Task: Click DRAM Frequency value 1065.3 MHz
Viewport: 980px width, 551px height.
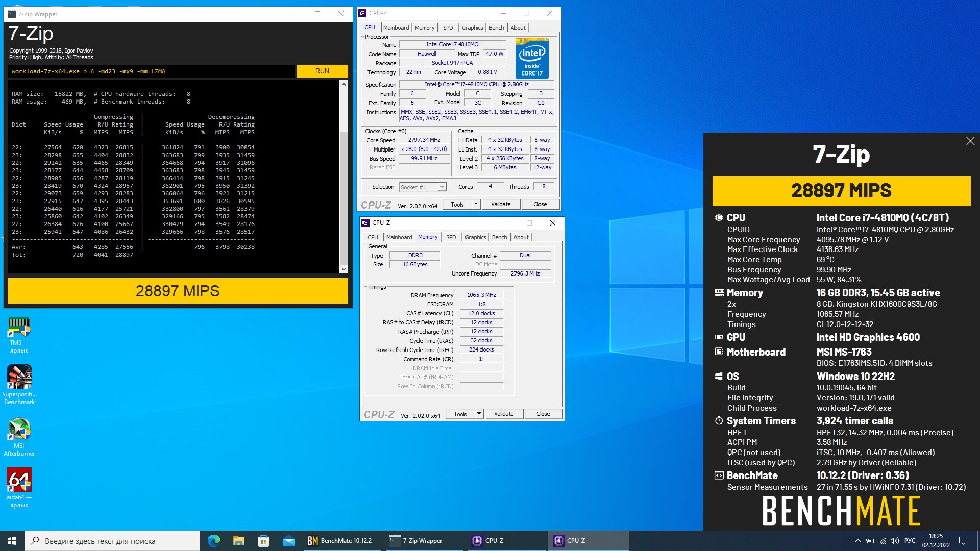Action: [481, 295]
